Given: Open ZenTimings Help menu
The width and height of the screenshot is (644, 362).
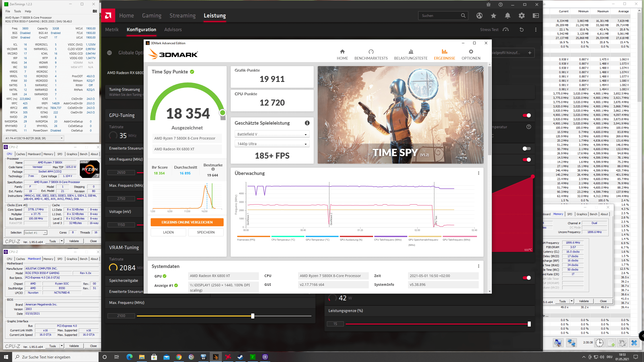Looking at the screenshot, I should pyautogui.click(x=28, y=11).
